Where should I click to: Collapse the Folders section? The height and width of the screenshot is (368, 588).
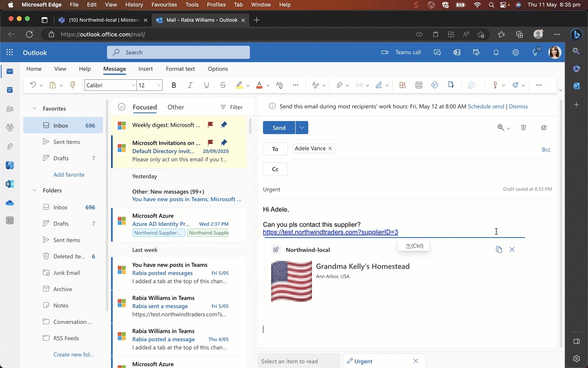coord(35,190)
